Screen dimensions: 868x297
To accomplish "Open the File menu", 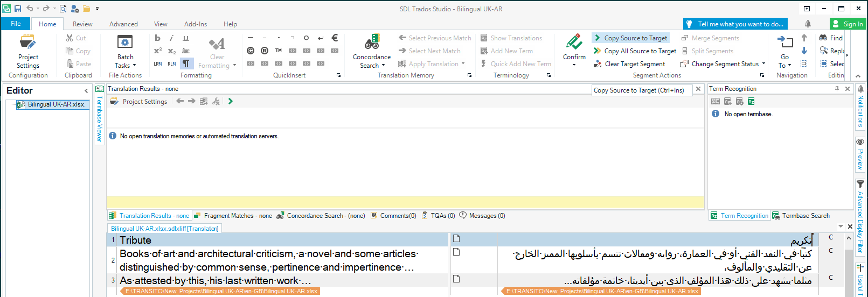I will click(16, 24).
